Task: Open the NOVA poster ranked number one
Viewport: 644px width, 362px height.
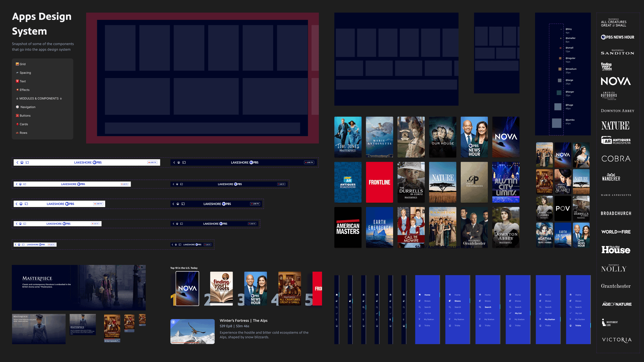Action: pos(187,289)
